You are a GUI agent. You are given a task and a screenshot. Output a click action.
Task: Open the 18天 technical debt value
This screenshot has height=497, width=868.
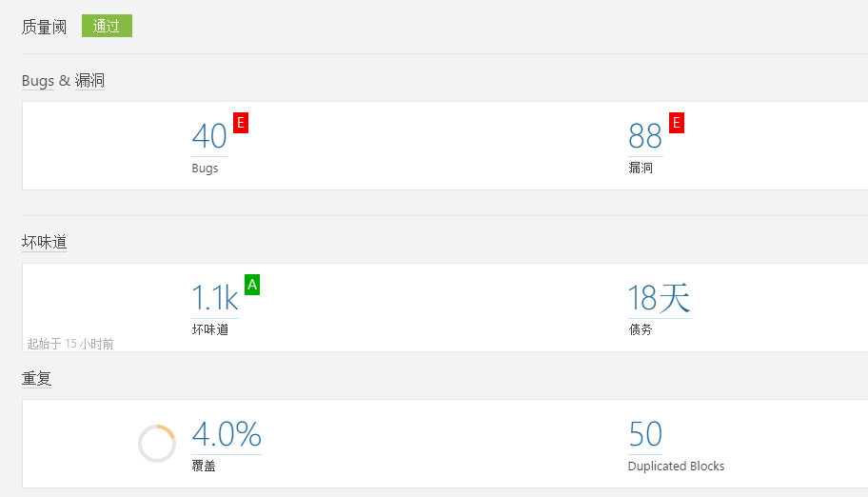click(x=660, y=298)
